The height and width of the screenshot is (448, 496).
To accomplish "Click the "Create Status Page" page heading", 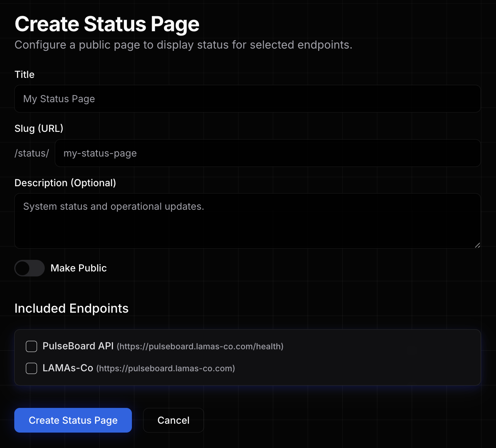I will pyautogui.click(x=107, y=24).
